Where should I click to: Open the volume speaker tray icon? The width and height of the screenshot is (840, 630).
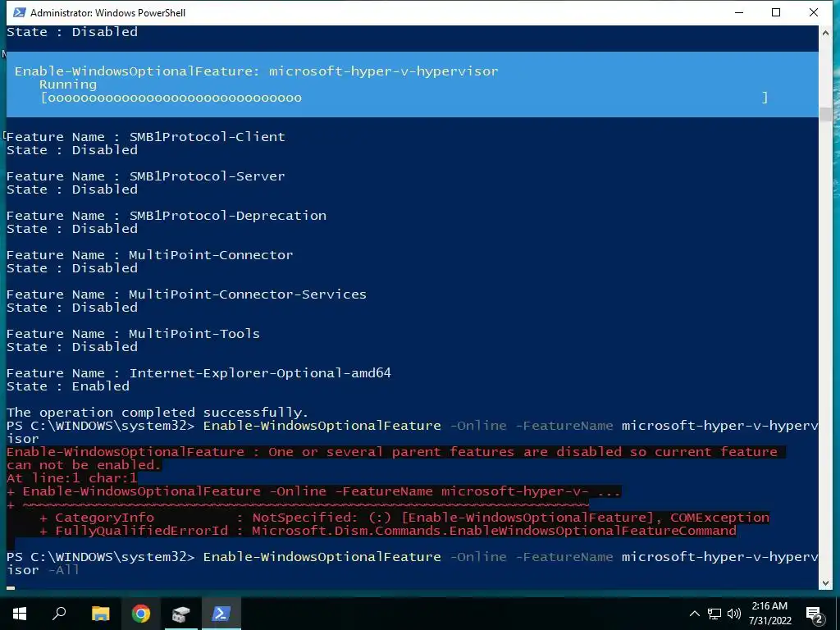coord(734,614)
